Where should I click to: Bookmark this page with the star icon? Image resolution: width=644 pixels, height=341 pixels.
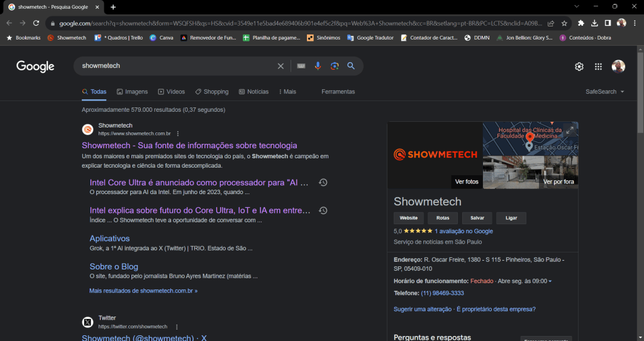pos(564,23)
